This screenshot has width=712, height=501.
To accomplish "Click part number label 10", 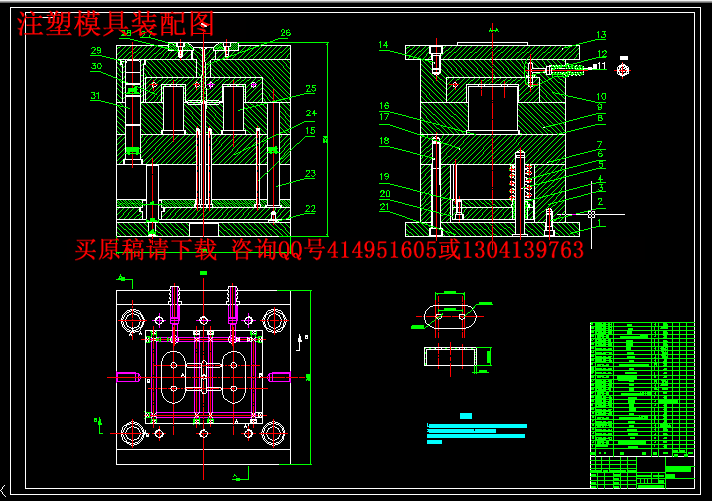I will pos(601,96).
